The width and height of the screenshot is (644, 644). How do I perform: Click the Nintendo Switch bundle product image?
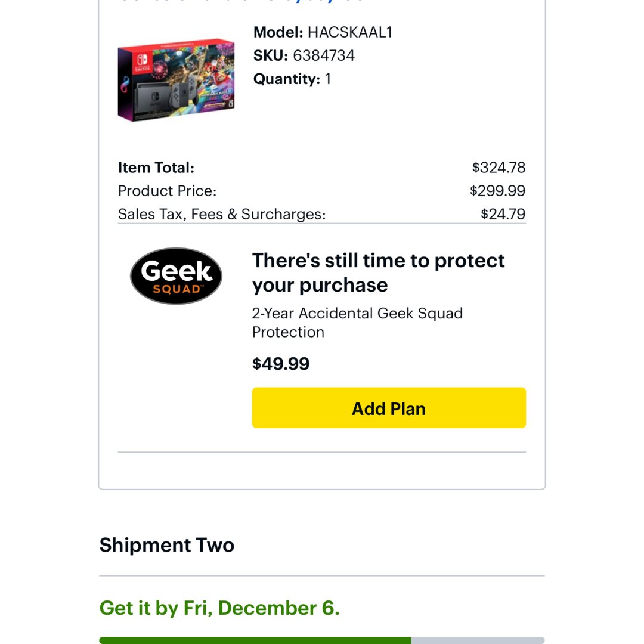(x=176, y=80)
